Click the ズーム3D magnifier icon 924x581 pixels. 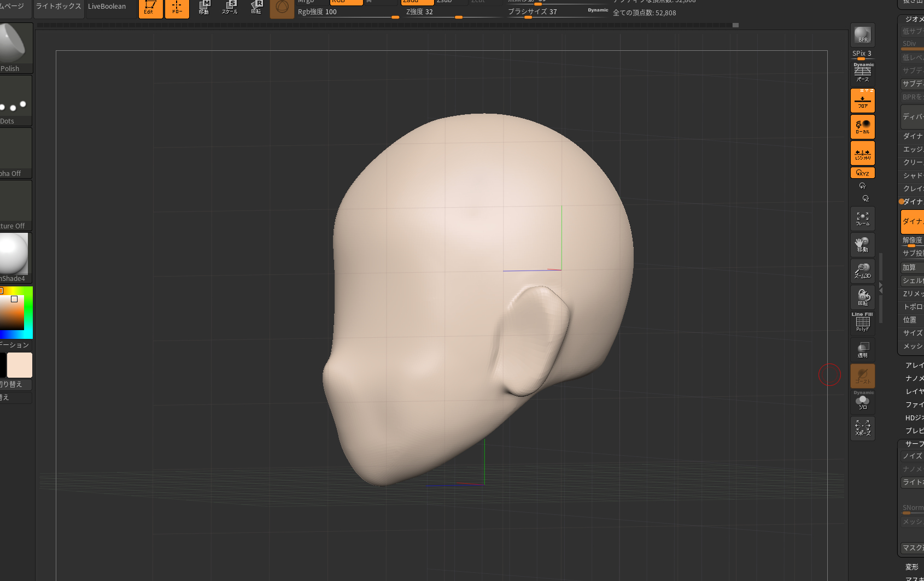[x=863, y=271]
